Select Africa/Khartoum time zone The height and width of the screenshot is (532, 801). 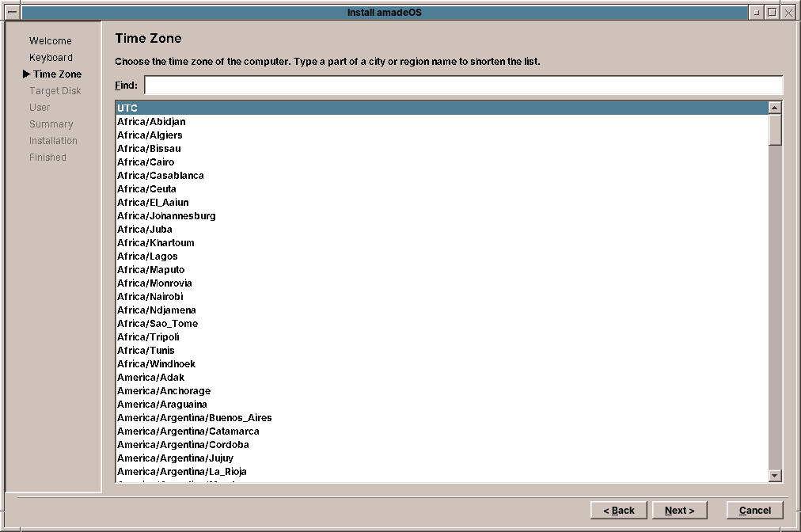pos(442,243)
